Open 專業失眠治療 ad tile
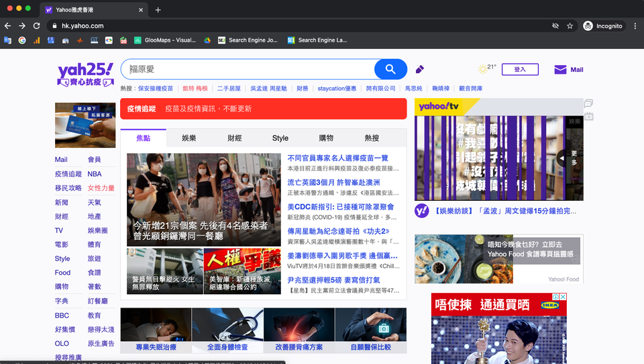Viewport: 644px width, 364px height. [156, 330]
